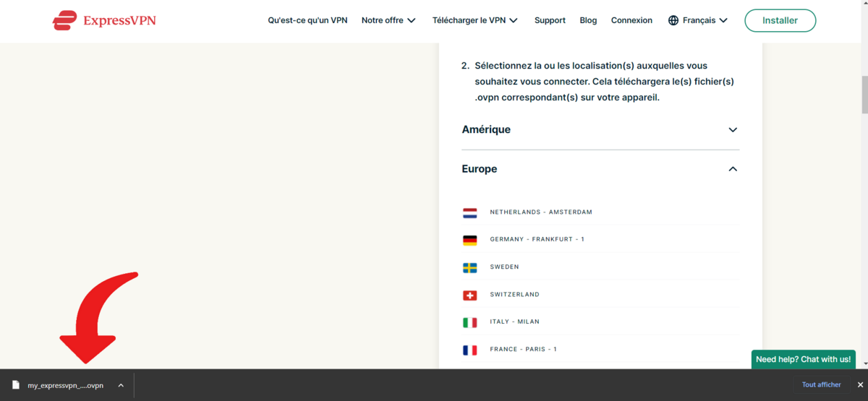
Task: Close the downloads bar
Action: click(860, 385)
